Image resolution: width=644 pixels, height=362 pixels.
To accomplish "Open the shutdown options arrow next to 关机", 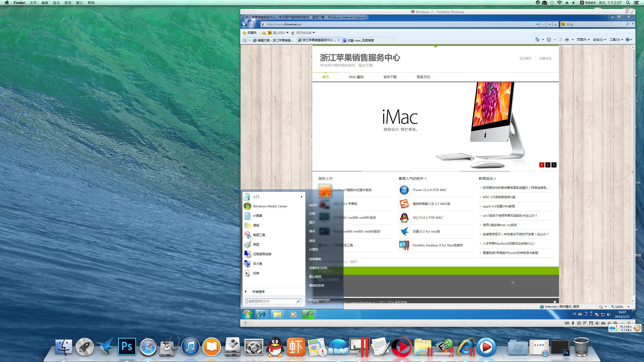I will point(327,301).
